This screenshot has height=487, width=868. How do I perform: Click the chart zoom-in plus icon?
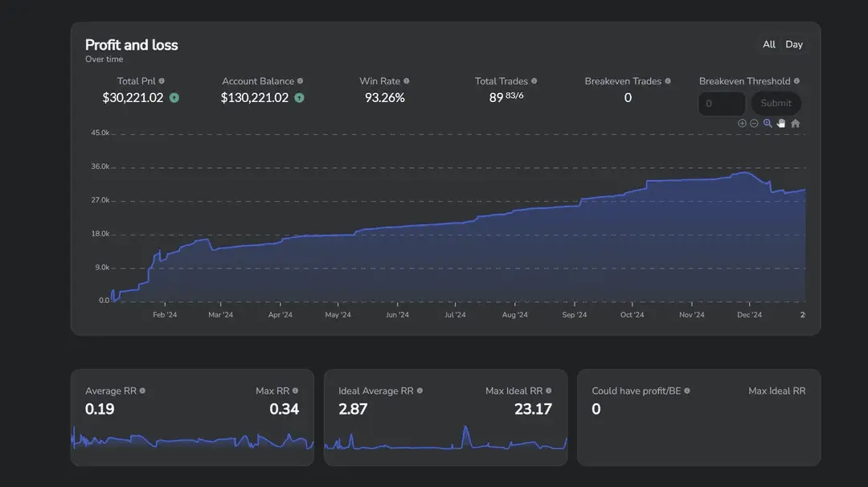[742, 124]
